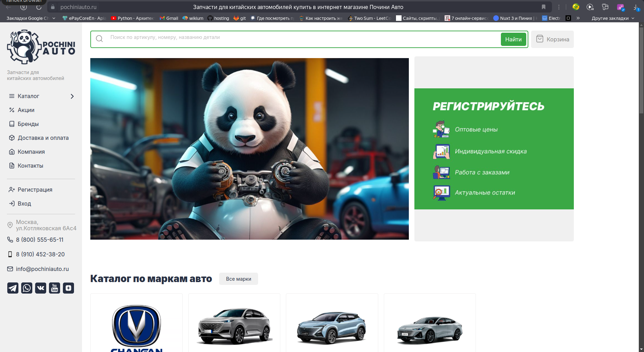This screenshot has height=352, width=644.
Task: Open the browser three-dot page menu
Action: pos(559,7)
